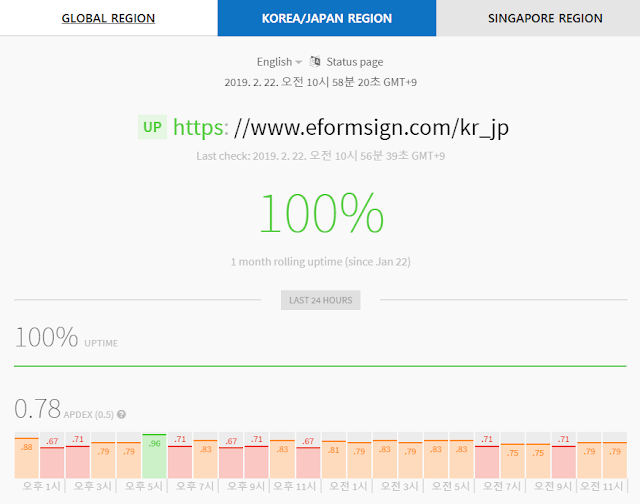Screen dimensions: 640x504
Task: Click the 오후 11시 time label
Action: (x=294, y=486)
